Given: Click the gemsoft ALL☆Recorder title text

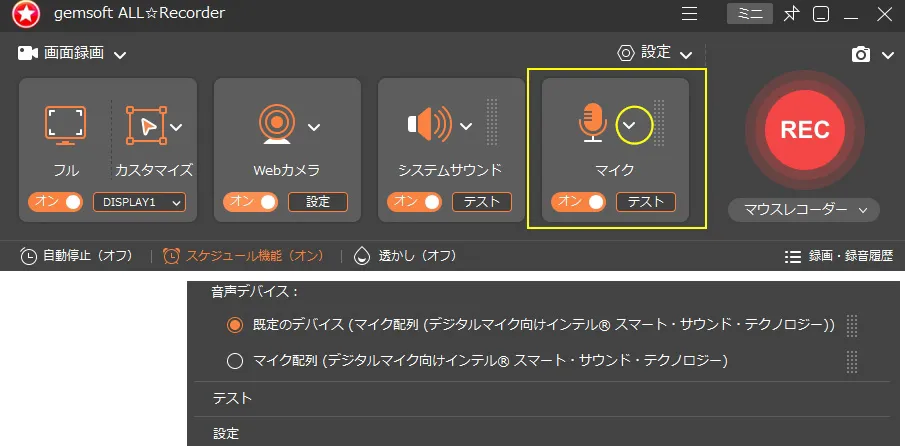Looking at the screenshot, I should 139,13.
